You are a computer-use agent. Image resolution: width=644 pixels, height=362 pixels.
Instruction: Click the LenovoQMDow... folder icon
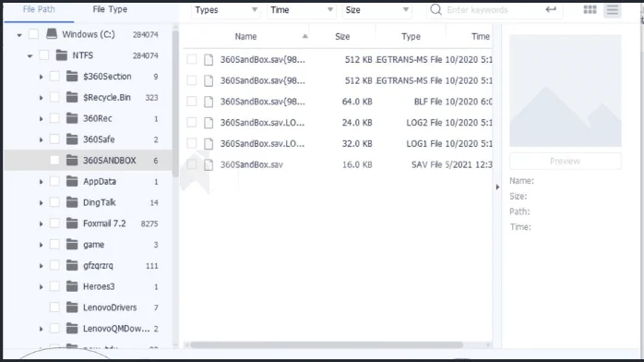[x=72, y=329]
